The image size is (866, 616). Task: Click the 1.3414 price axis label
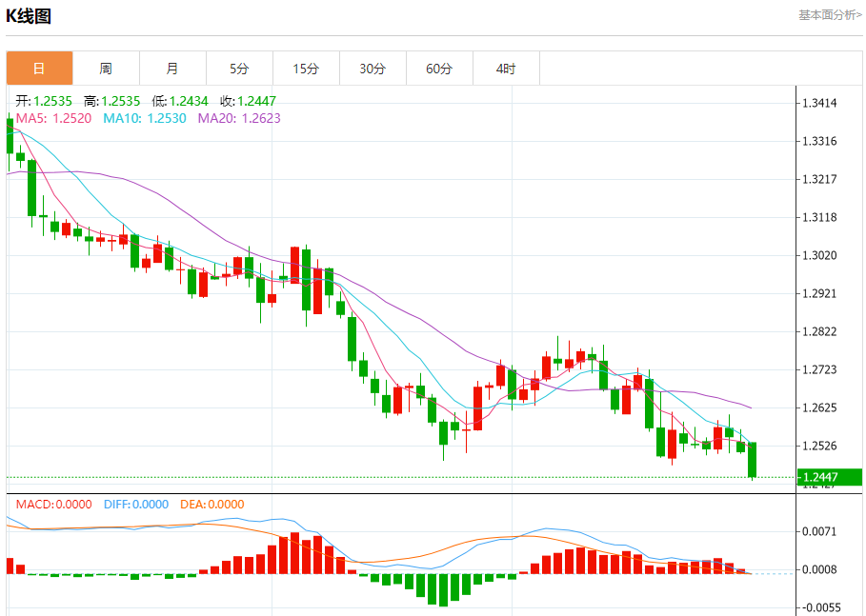(x=819, y=103)
